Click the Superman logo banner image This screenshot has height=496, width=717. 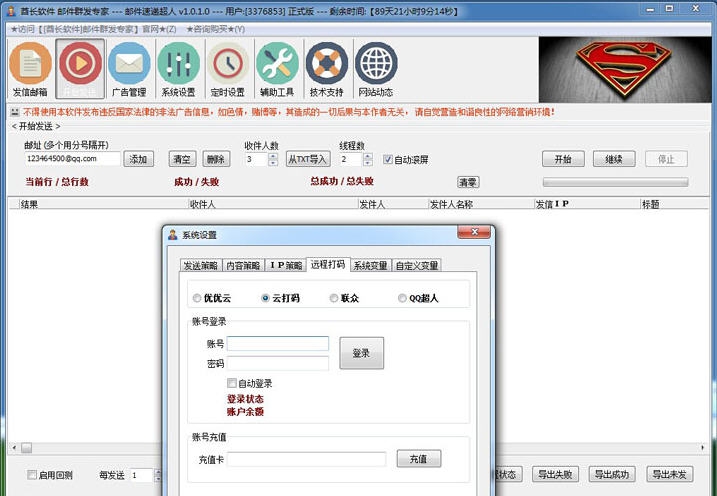point(625,69)
